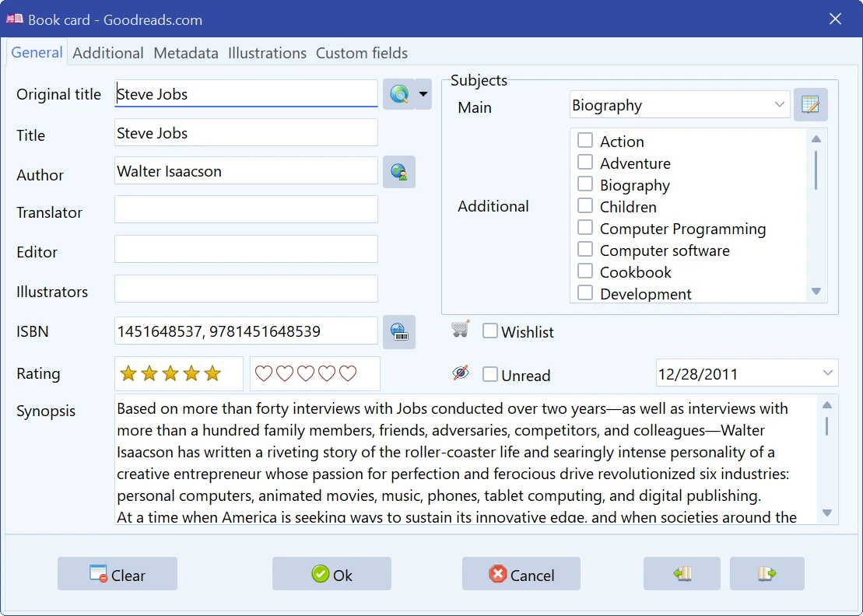Click the empty Editor field
This screenshot has width=863, height=616.
[246, 249]
